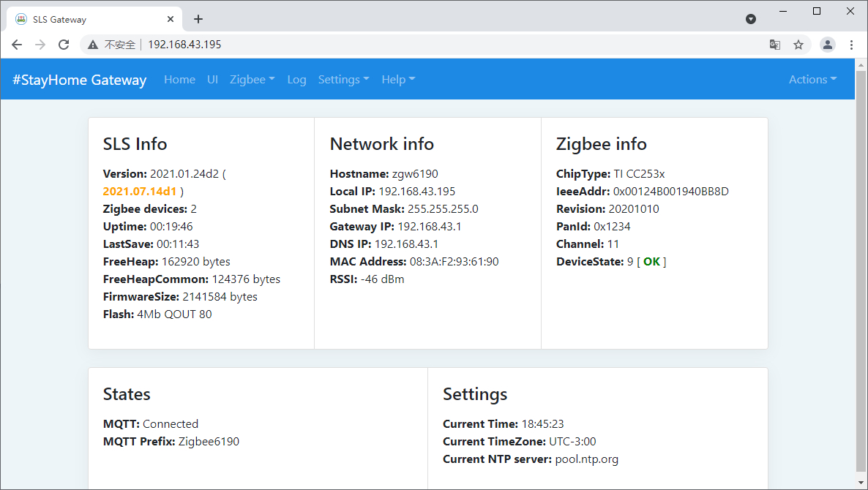Open the Chrome profile avatar
Screen dimensions: 868x490
pyautogui.click(x=828, y=45)
